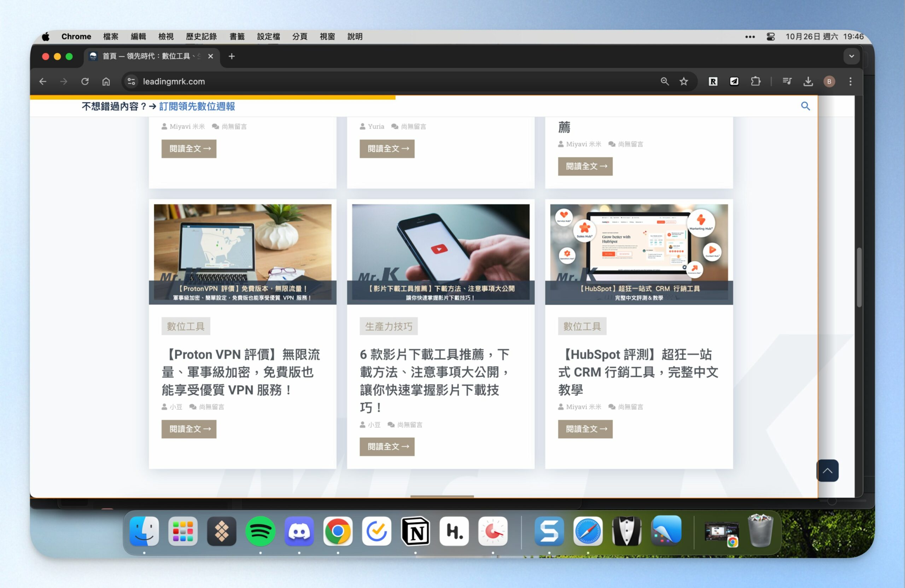
Task: Open the media control playlist icon
Action: (x=787, y=81)
